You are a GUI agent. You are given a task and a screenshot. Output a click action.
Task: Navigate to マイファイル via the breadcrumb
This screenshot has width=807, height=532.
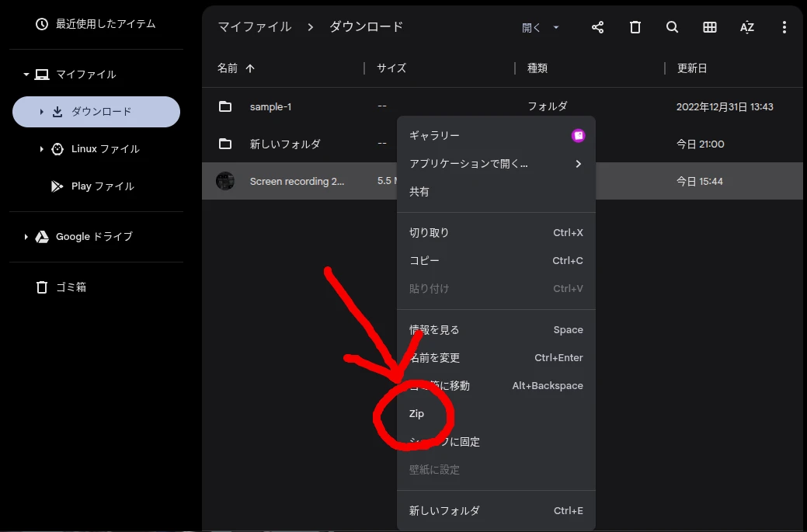point(256,26)
